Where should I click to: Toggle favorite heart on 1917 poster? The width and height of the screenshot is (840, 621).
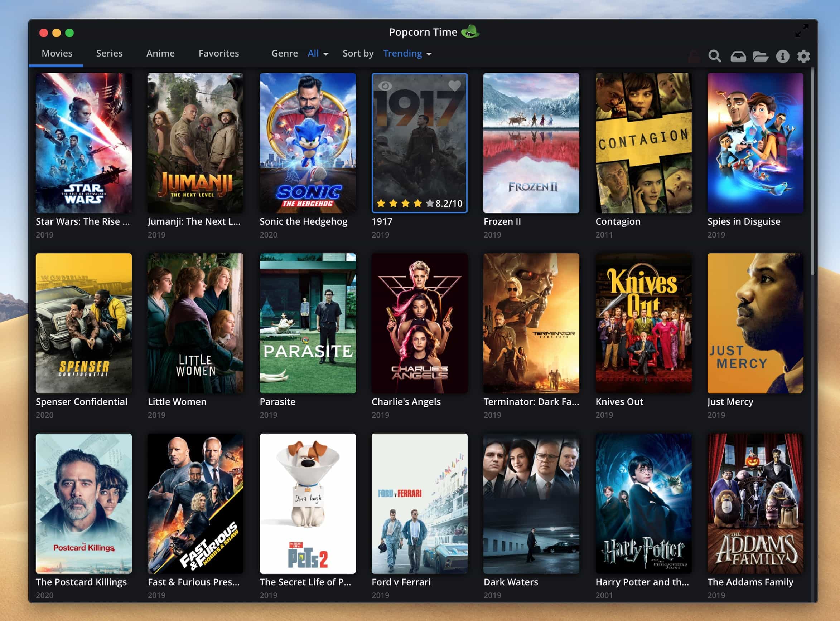[454, 86]
